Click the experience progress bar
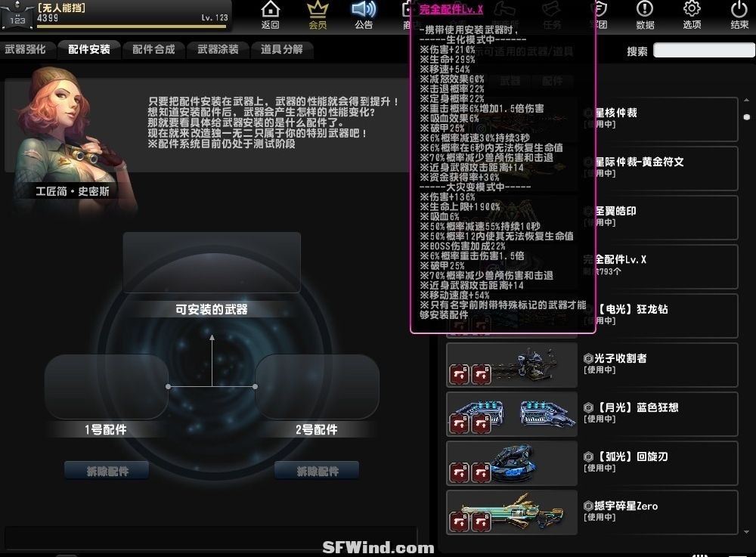 (x=131, y=26)
